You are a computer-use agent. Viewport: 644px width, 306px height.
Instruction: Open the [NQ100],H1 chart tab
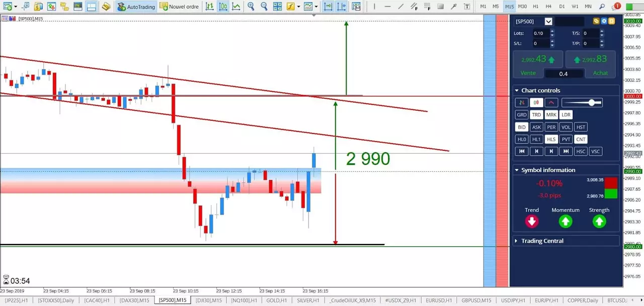[x=244, y=300]
